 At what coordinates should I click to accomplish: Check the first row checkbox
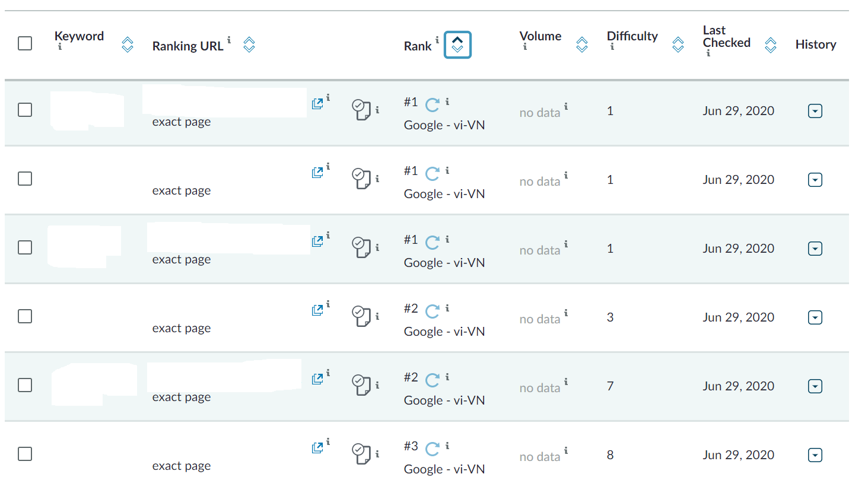click(25, 110)
